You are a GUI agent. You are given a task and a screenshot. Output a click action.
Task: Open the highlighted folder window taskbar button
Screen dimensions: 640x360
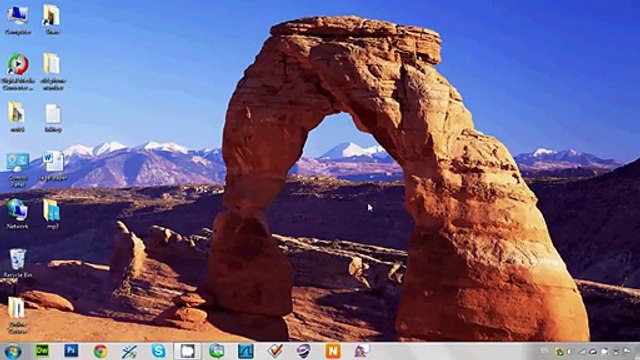pyautogui.click(x=187, y=351)
